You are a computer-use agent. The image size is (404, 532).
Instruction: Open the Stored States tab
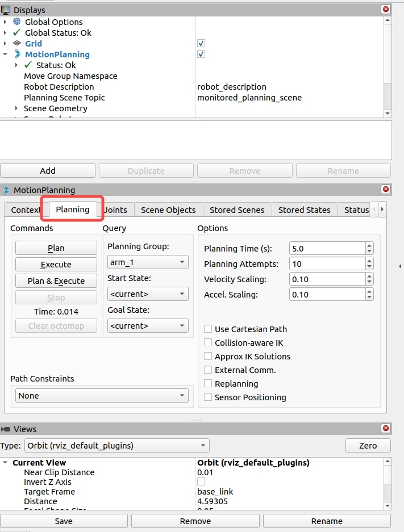pyautogui.click(x=305, y=210)
